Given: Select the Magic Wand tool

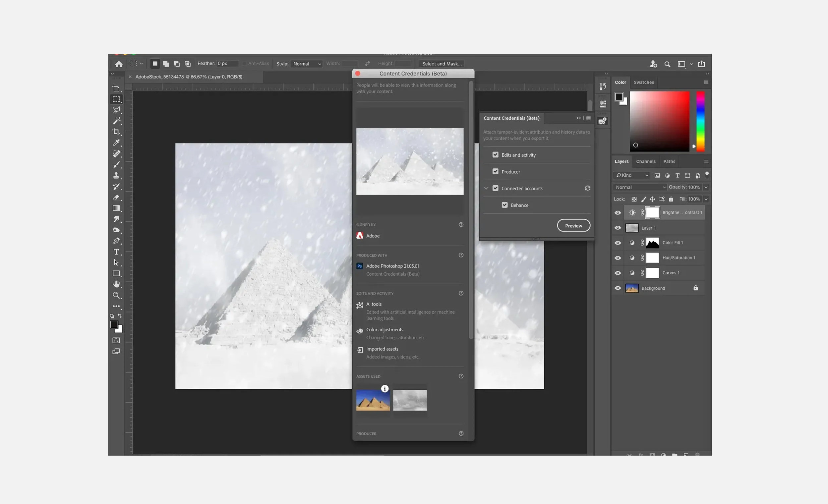Looking at the screenshot, I should (x=116, y=121).
